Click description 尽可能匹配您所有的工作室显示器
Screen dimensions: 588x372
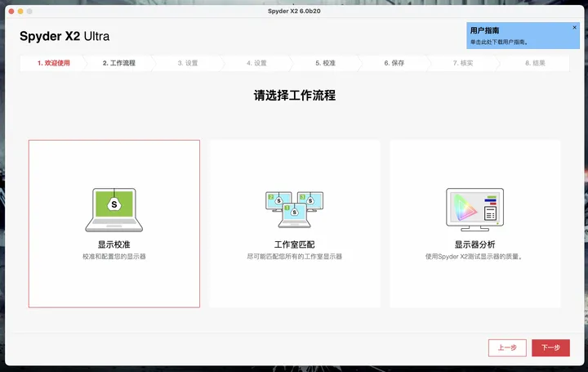click(294, 257)
